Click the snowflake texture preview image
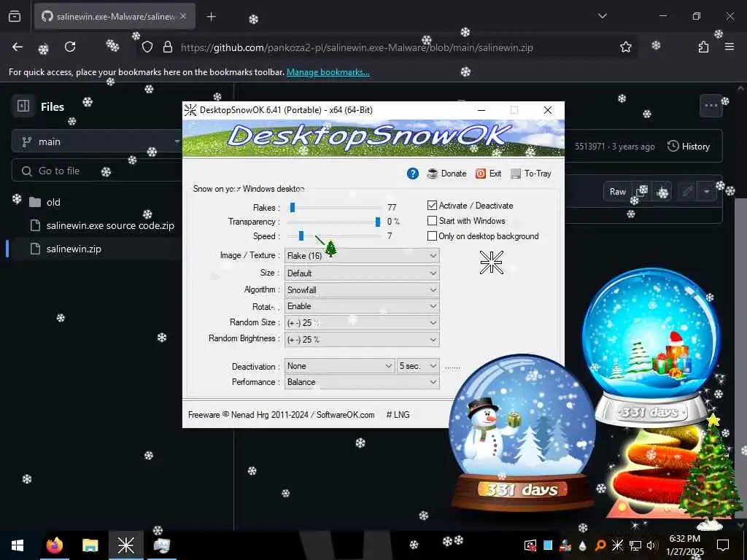The image size is (747, 560). click(492, 262)
